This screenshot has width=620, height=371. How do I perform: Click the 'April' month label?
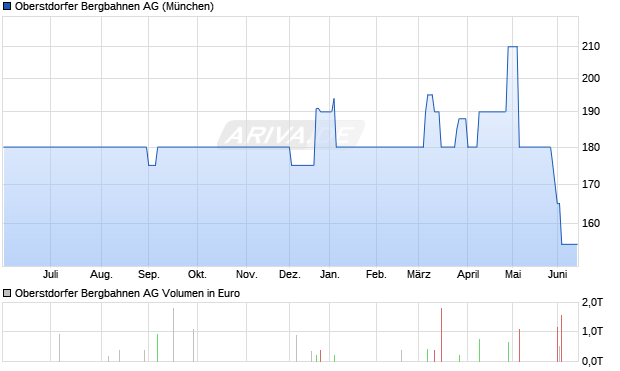(x=468, y=274)
